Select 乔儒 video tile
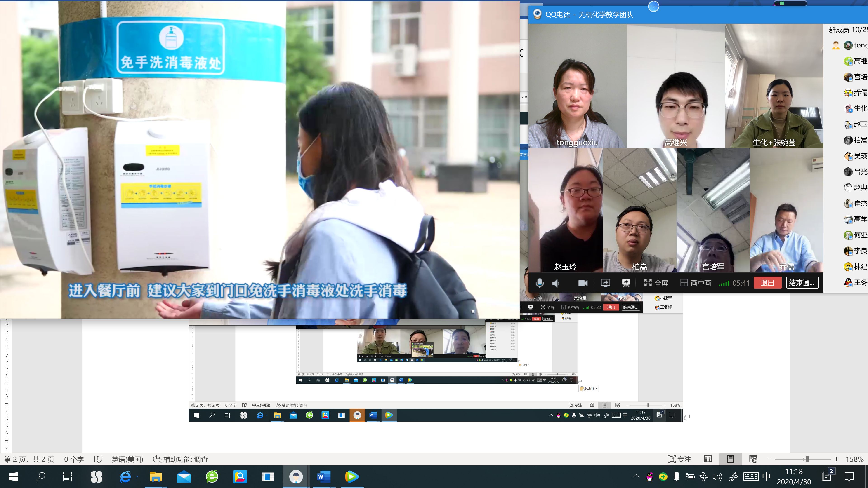Viewport: 868px width, 488px height. (786, 211)
